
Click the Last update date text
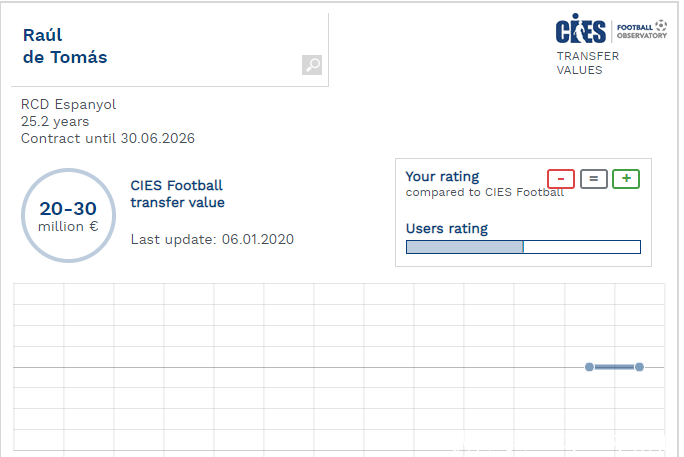(212, 240)
